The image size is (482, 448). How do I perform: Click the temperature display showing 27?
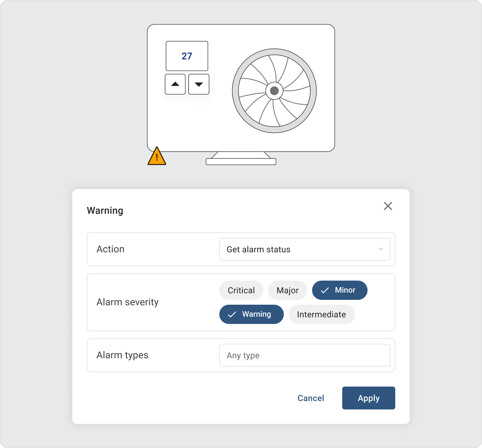click(187, 56)
